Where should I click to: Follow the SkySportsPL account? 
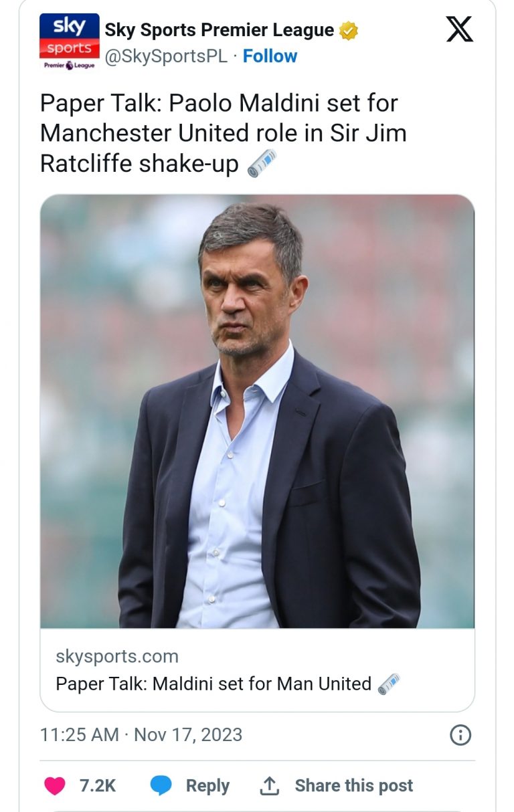point(270,57)
